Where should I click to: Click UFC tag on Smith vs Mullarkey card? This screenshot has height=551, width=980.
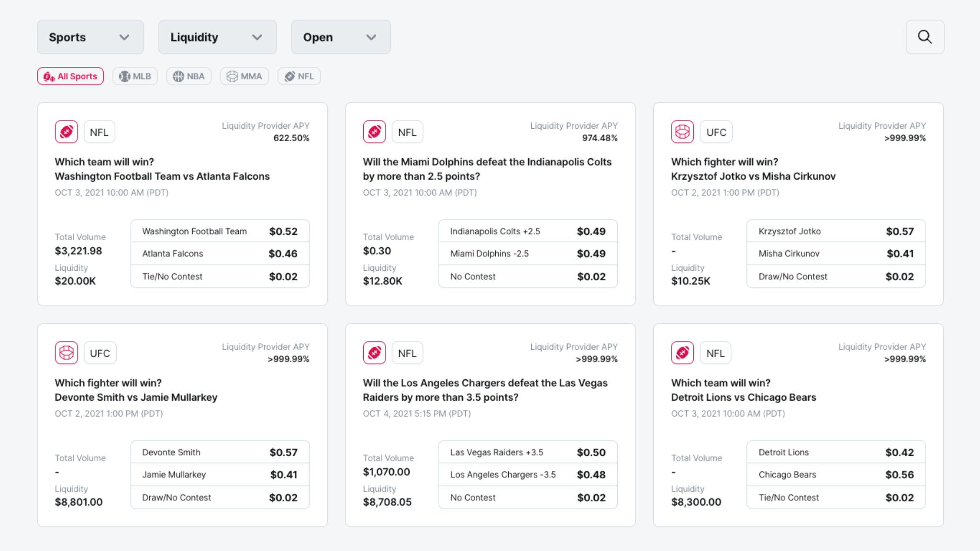(x=100, y=353)
